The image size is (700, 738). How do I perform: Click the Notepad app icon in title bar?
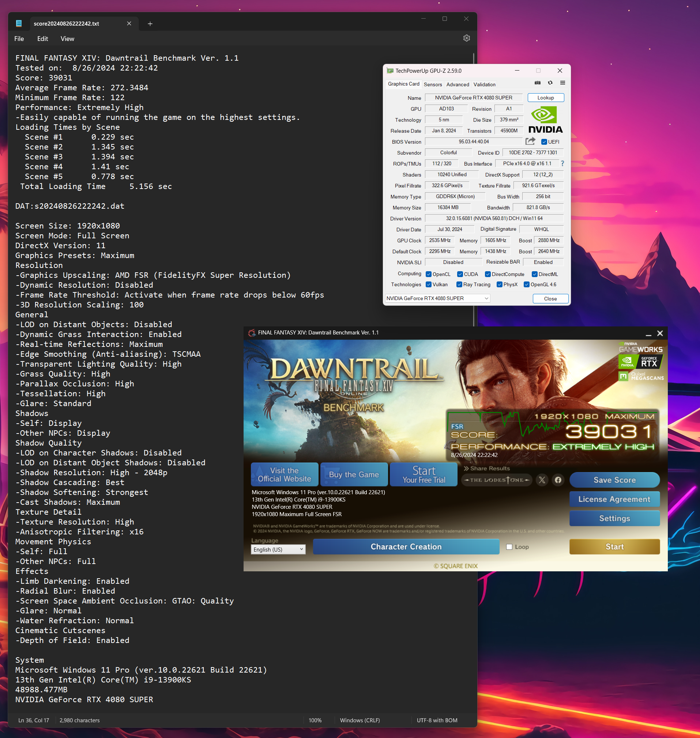pos(19,23)
